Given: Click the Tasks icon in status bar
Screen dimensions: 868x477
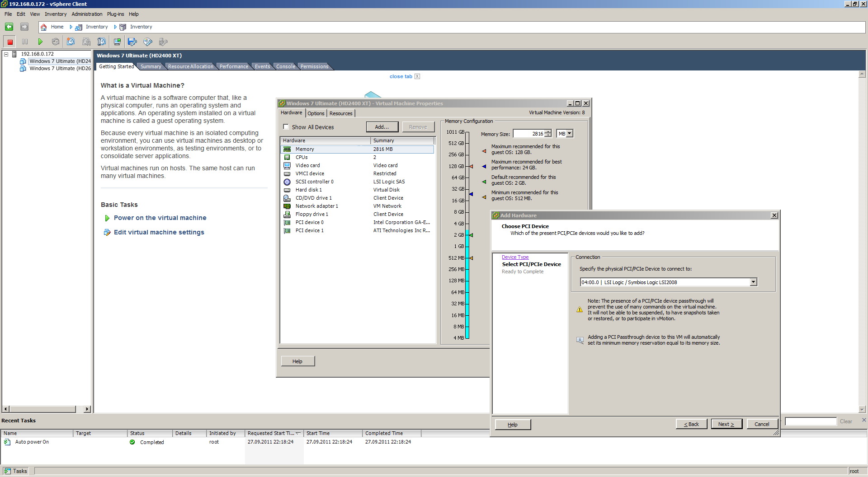Looking at the screenshot, I should click(8, 471).
